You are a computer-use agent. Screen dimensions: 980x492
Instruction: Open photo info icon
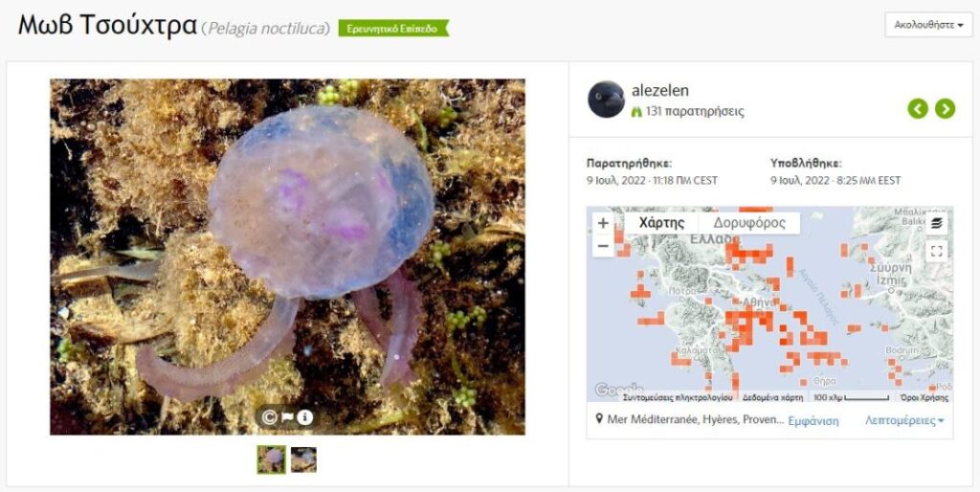[x=305, y=417]
